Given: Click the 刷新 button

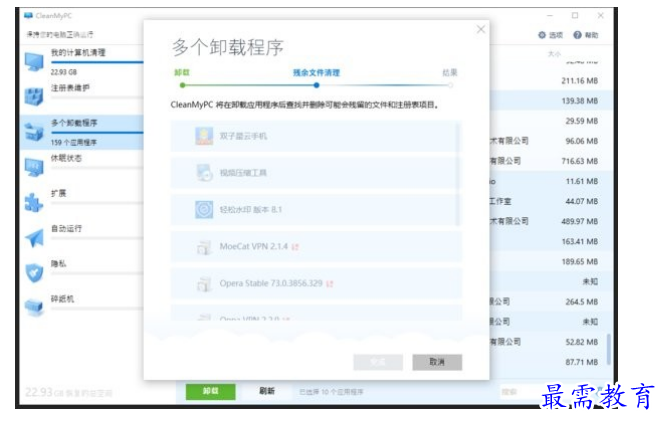Looking at the screenshot, I should (267, 391).
